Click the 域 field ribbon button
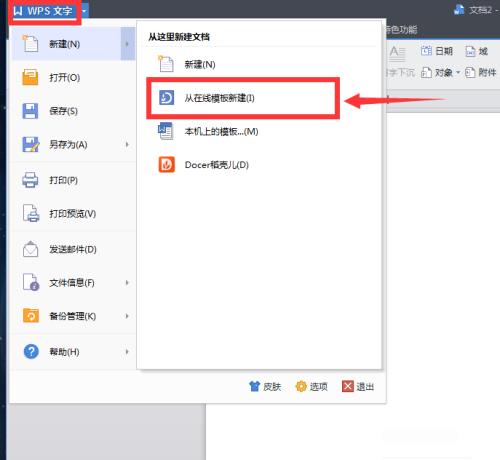Viewport: 500px width, 460px height. tap(477, 51)
